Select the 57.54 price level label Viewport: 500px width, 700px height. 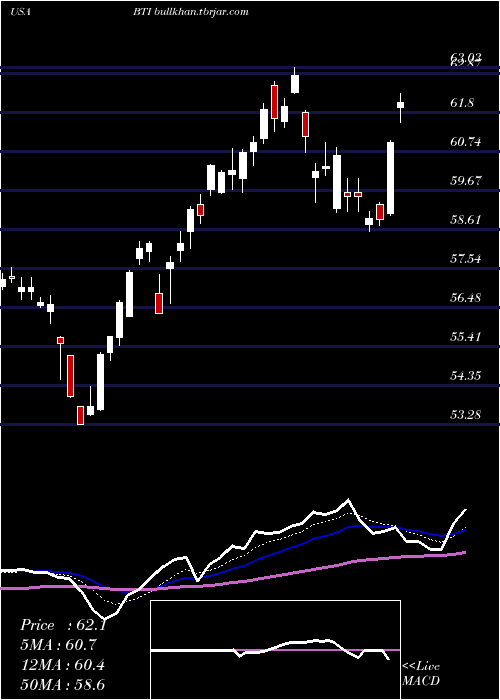(466, 258)
